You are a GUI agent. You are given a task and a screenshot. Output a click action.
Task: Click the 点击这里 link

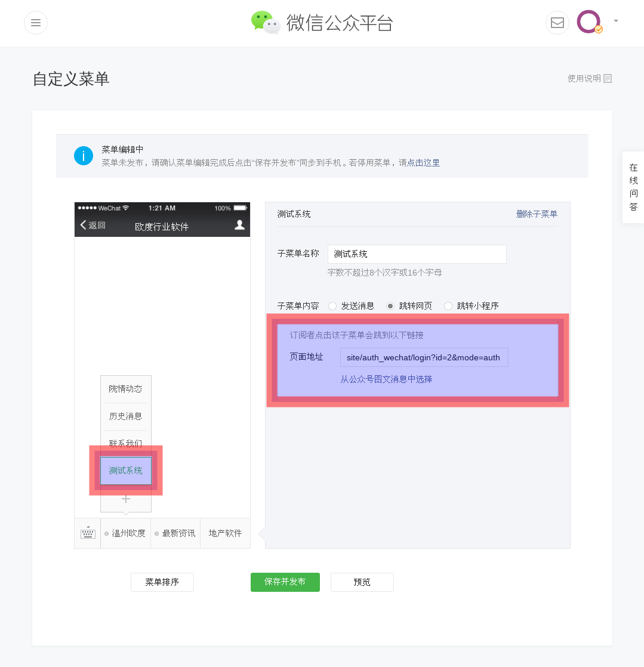click(x=424, y=162)
